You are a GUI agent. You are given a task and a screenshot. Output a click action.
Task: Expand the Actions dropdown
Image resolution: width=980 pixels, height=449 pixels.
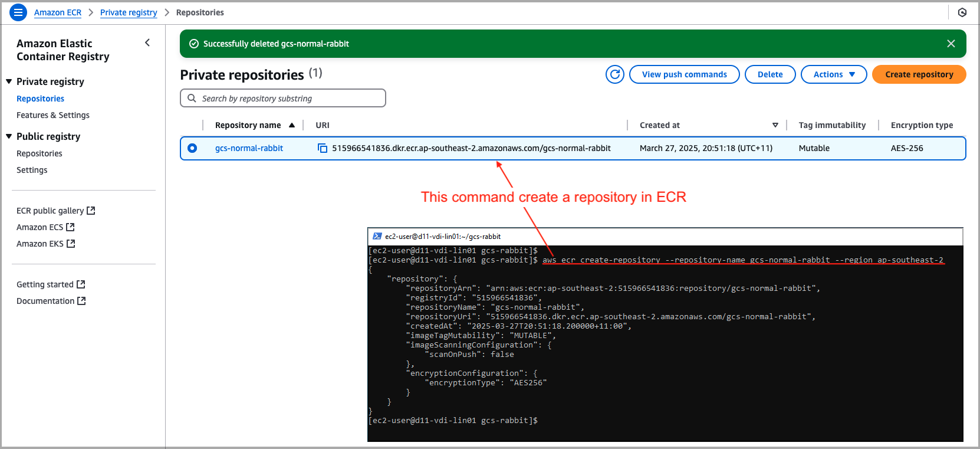click(x=833, y=74)
